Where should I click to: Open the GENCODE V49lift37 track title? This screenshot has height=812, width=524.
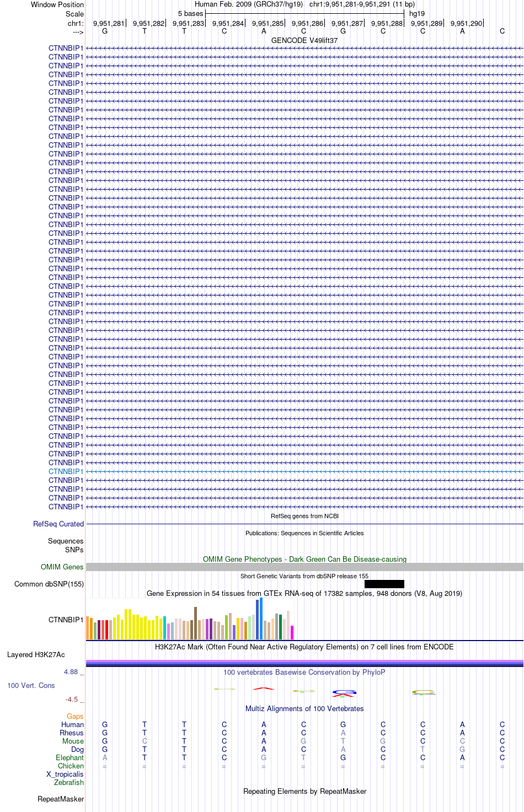[x=304, y=41]
